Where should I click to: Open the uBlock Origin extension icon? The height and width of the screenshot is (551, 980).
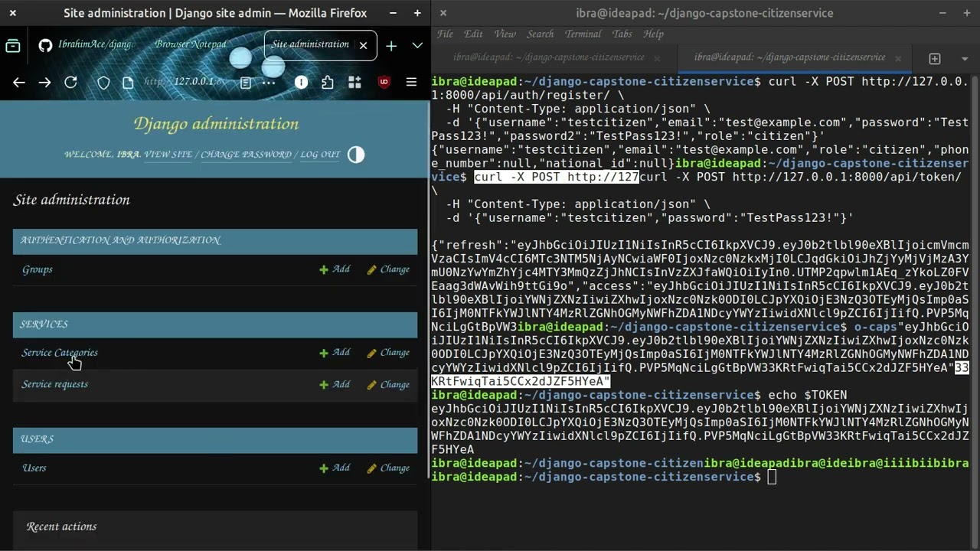[x=384, y=83]
